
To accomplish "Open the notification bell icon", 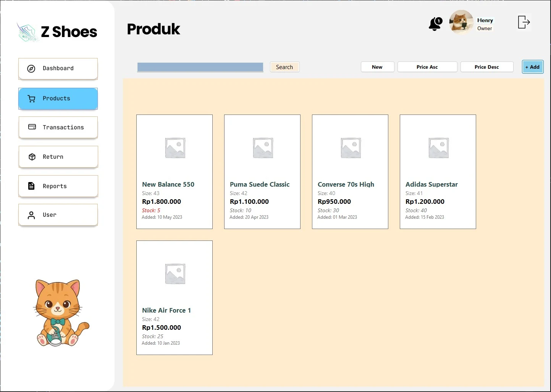I will [x=435, y=24].
